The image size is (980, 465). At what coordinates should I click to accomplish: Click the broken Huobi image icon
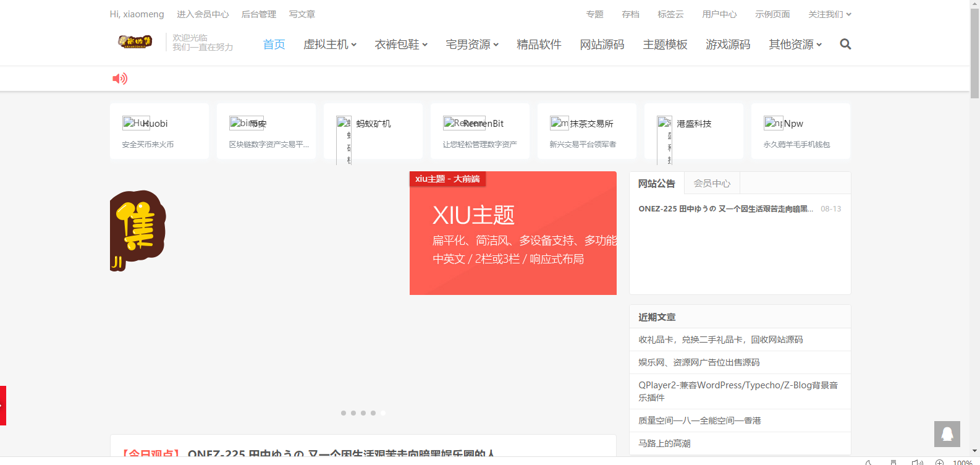coord(129,123)
